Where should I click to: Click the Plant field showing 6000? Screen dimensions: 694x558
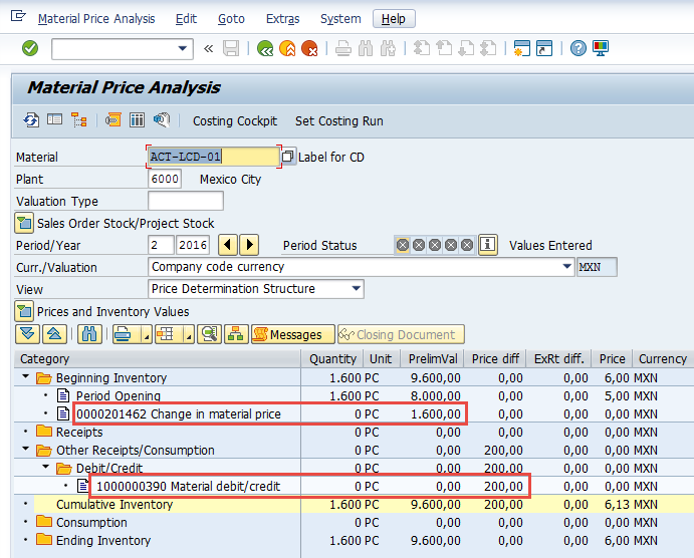165,179
